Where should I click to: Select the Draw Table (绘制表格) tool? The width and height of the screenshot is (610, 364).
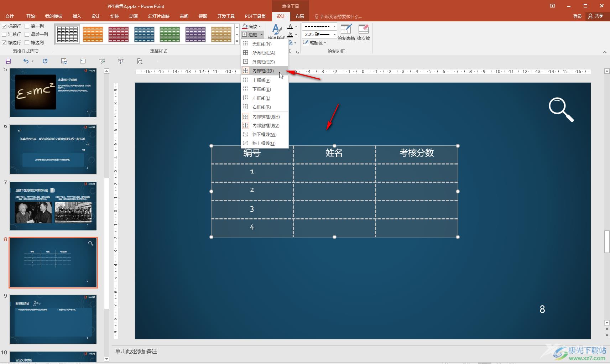[x=346, y=32]
